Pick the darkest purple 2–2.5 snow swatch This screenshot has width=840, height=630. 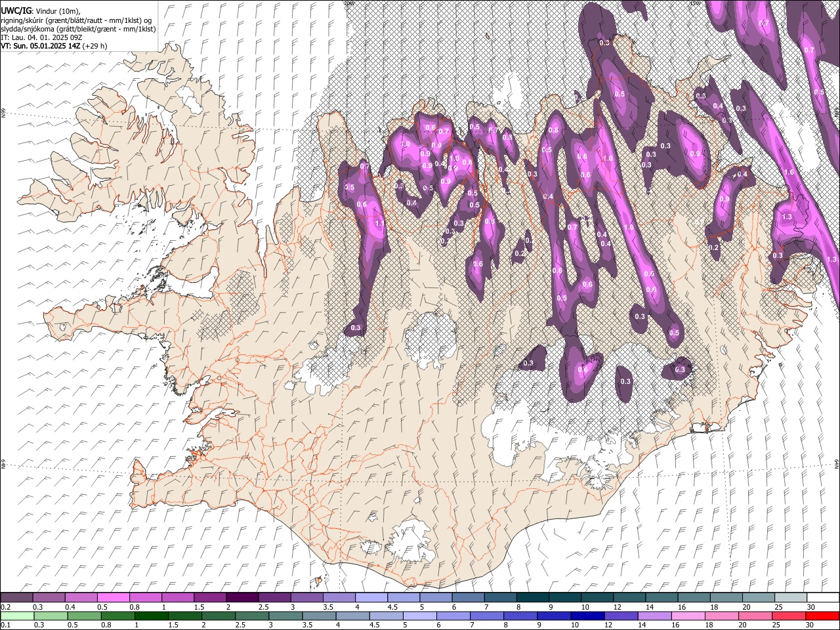(242, 597)
